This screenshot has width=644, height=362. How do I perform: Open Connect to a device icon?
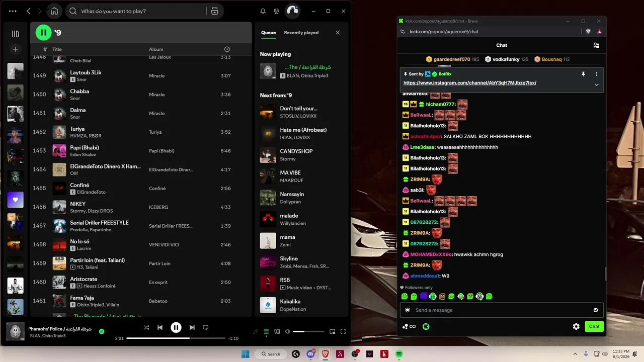(276, 331)
